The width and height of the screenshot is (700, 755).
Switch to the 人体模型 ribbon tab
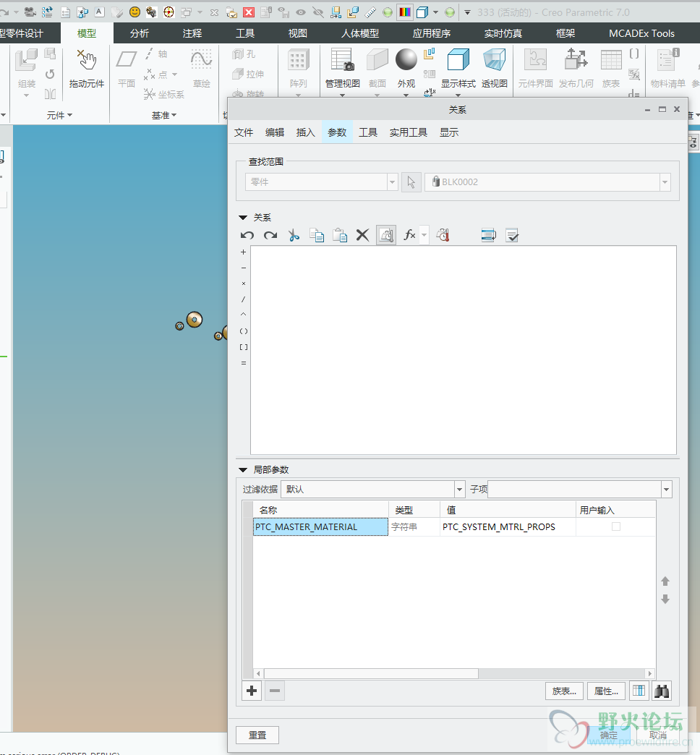(x=360, y=33)
